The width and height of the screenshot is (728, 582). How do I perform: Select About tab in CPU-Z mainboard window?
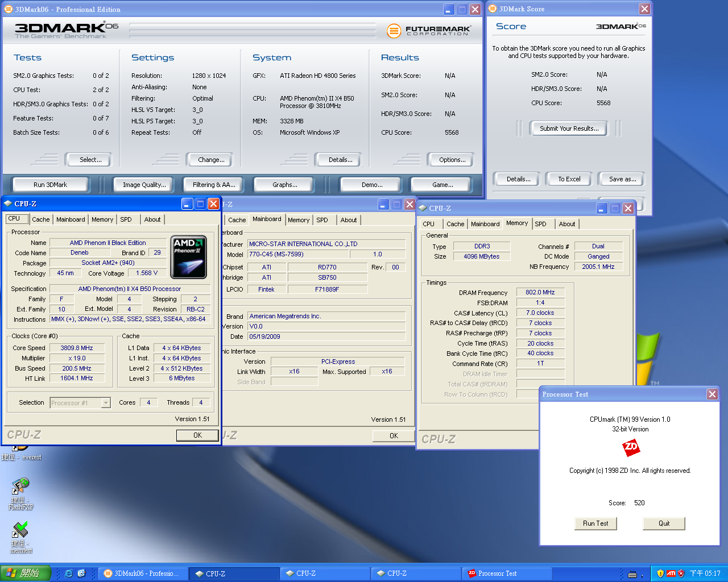[349, 220]
